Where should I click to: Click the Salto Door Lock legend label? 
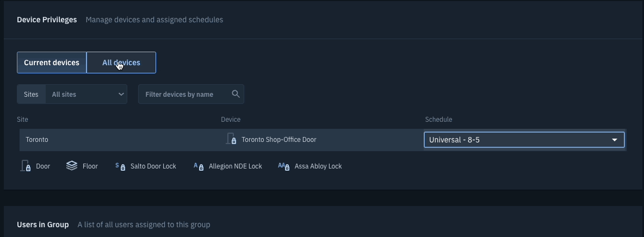[x=153, y=166]
